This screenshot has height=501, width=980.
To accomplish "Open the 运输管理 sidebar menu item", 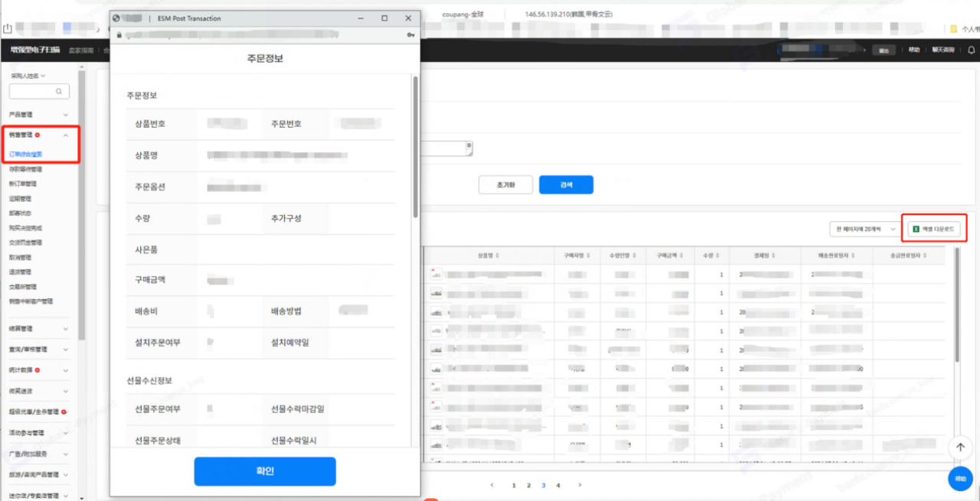I will click(x=21, y=198).
